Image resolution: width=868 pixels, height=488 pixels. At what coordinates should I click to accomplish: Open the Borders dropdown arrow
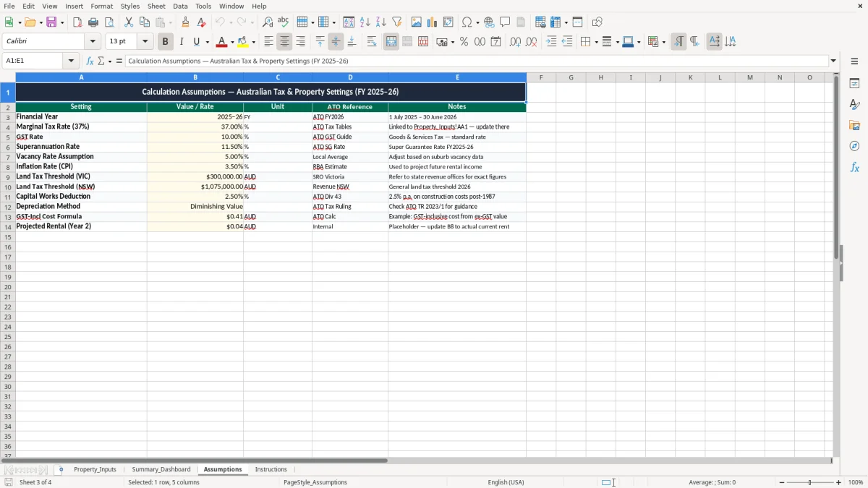pyautogui.click(x=596, y=42)
